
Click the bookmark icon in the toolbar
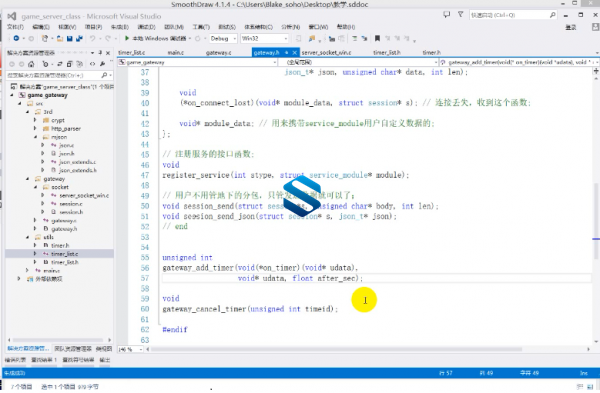(377, 38)
